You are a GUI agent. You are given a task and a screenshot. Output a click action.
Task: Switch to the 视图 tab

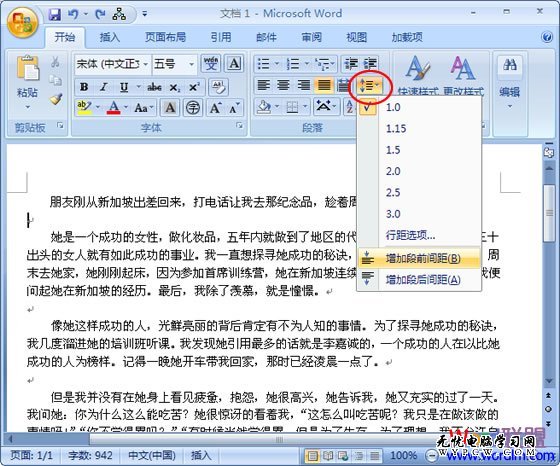coord(356,37)
